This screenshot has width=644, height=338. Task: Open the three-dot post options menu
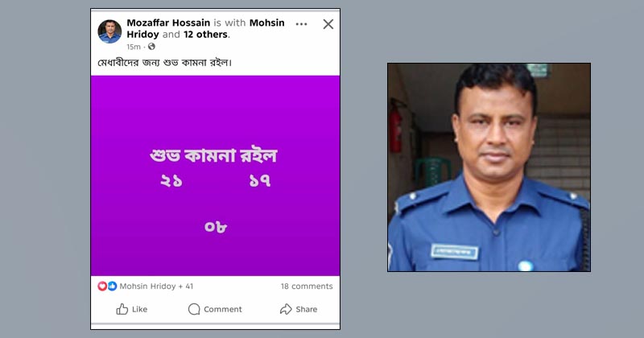pos(301,24)
